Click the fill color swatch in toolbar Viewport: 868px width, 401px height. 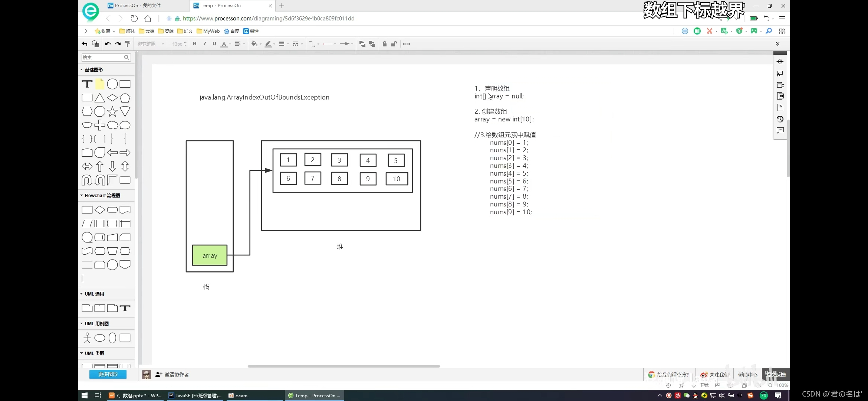[254, 44]
